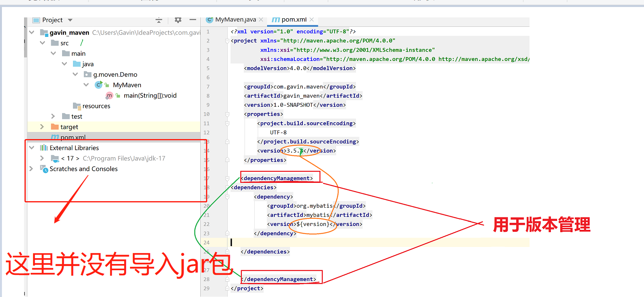Fold the sourceEncoding block on line 11

click(x=227, y=123)
